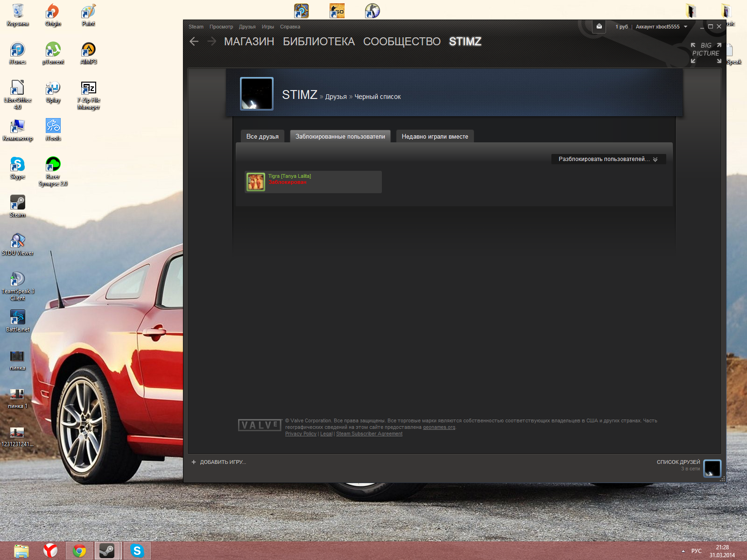This screenshot has height=560, width=747.
Task: Open the geonames.org link
Action: [x=439, y=427]
